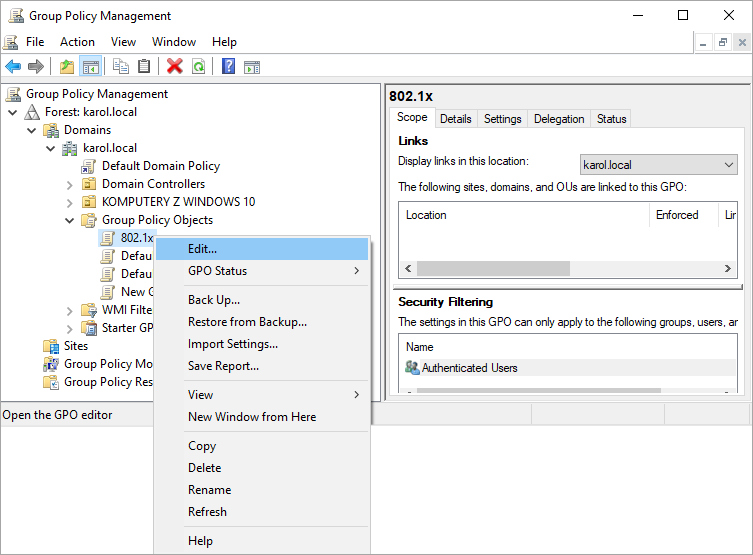Click the Back arrow toolbar icon
Image resolution: width=753 pixels, height=555 pixels.
pos(13,67)
